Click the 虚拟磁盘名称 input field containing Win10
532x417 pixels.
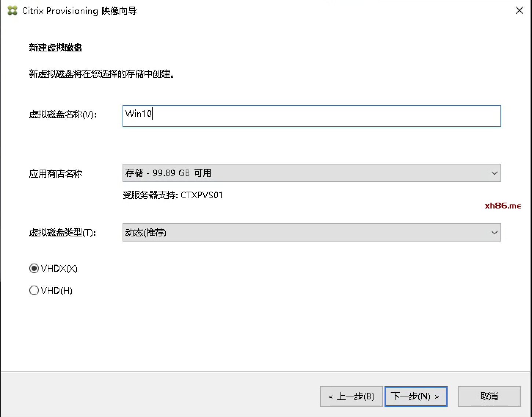(x=311, y=116)
